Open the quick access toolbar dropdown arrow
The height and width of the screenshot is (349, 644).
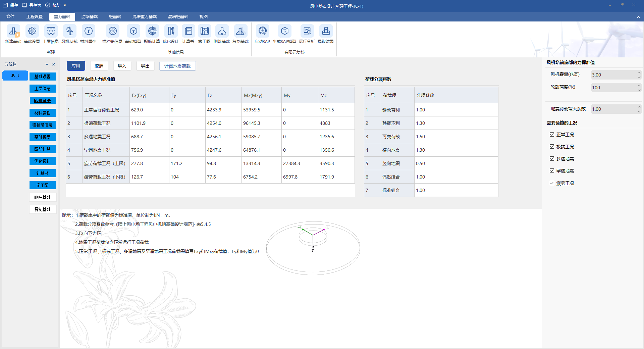[x=65, y=5]
